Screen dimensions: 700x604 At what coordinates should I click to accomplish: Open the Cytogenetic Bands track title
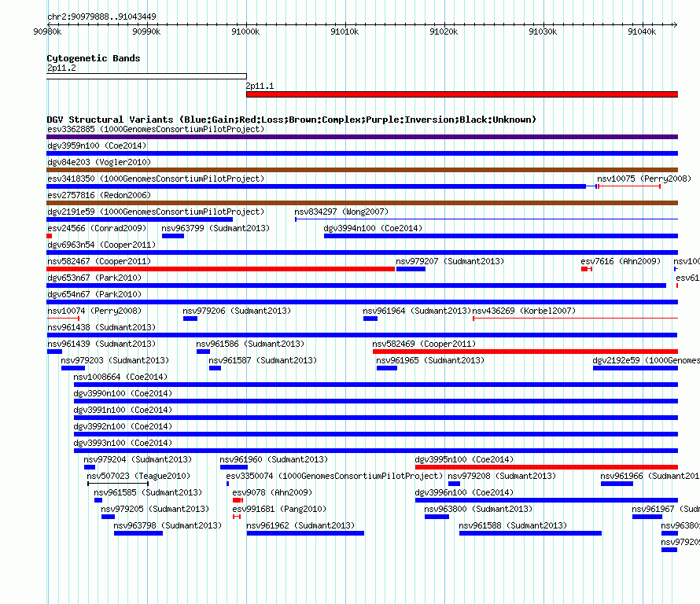click(94, 58)
